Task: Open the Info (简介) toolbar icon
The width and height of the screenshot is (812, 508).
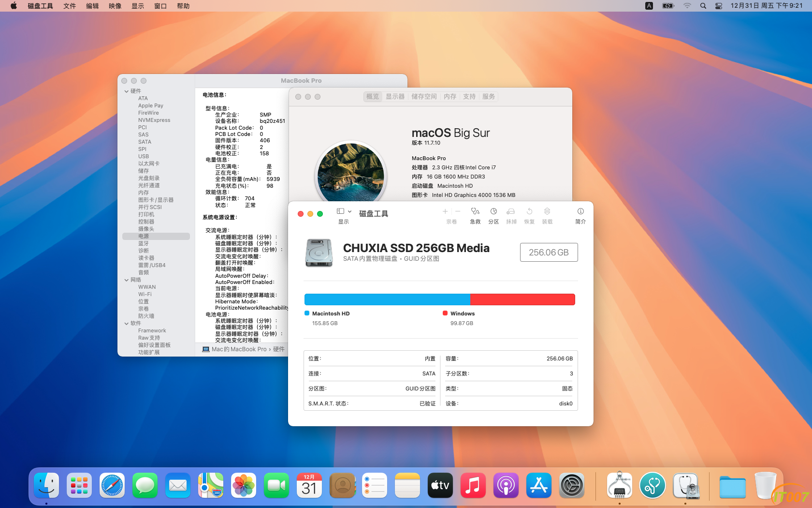Action: [580, 211]
